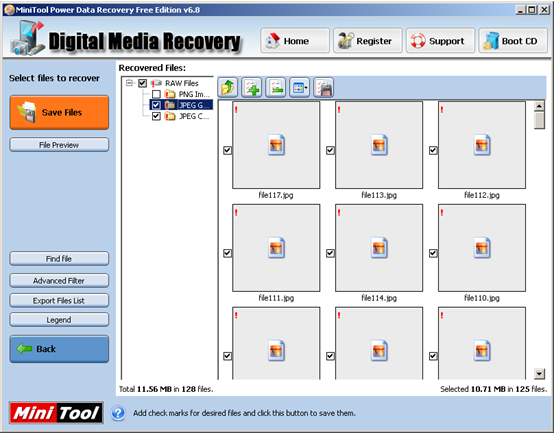Open File Preview
Viewport: 554px width, 433px height.
pyautogui.click(x=59, y=145)
